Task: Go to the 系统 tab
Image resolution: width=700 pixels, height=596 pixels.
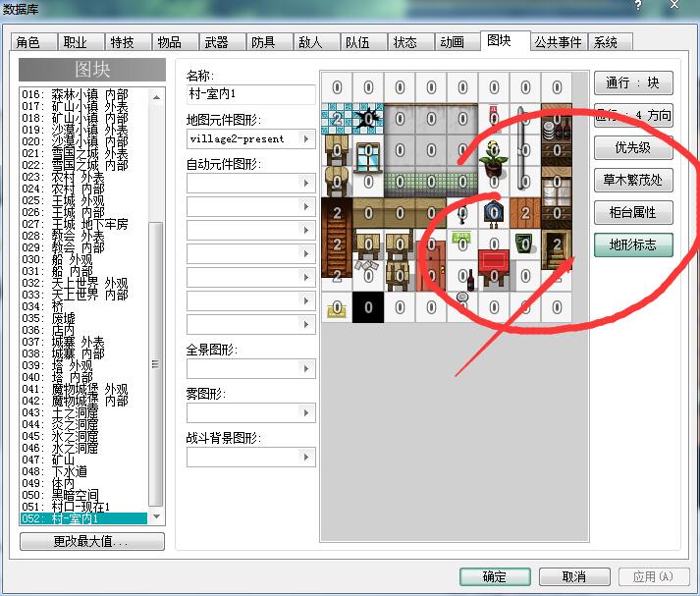Action: tap(611, 42)
